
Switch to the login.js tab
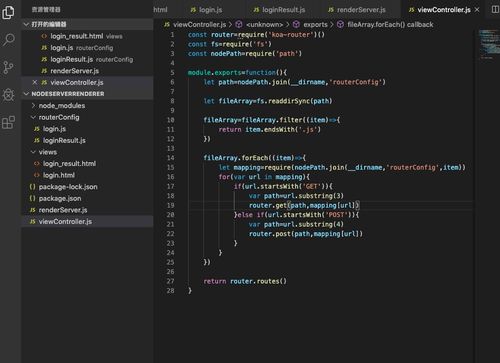coord(206,10)
